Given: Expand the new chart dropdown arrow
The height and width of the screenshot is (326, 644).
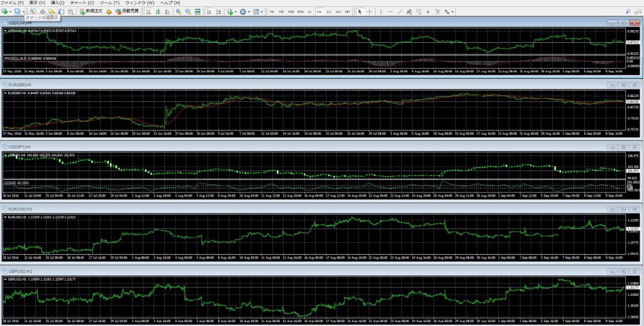Looking at the screenshot, I should 10,11.
